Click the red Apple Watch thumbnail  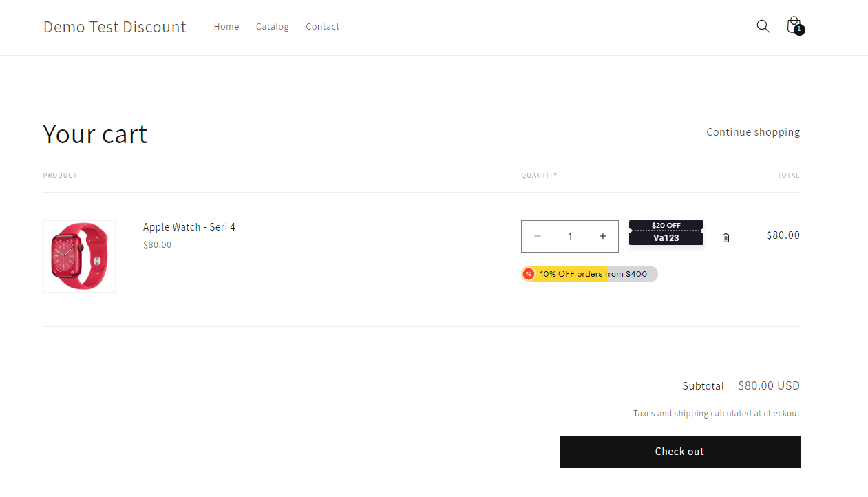tap(79, 256)
